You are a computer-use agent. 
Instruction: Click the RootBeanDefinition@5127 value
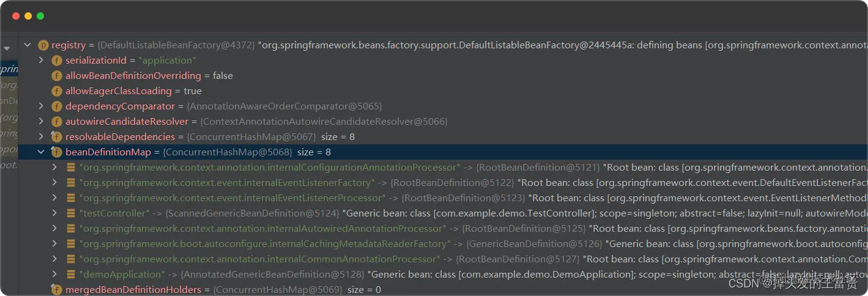tap(517, 259)
